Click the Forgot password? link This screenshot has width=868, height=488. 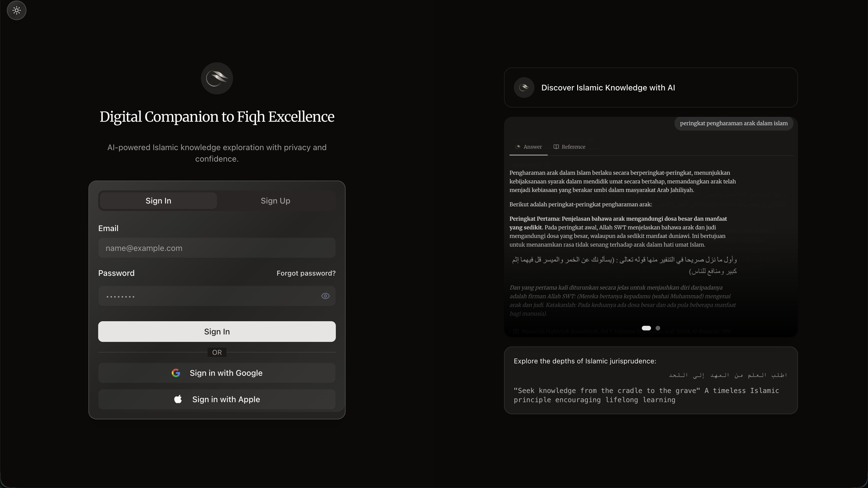306,273
